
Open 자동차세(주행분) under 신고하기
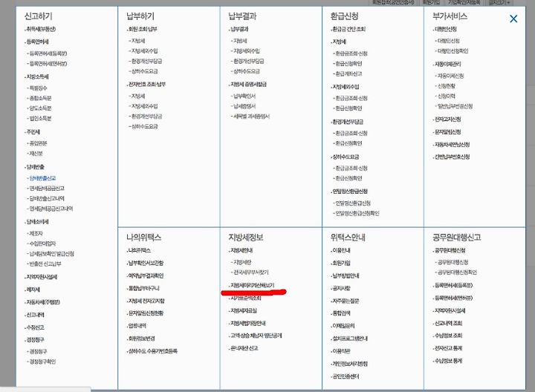[43, 302]
